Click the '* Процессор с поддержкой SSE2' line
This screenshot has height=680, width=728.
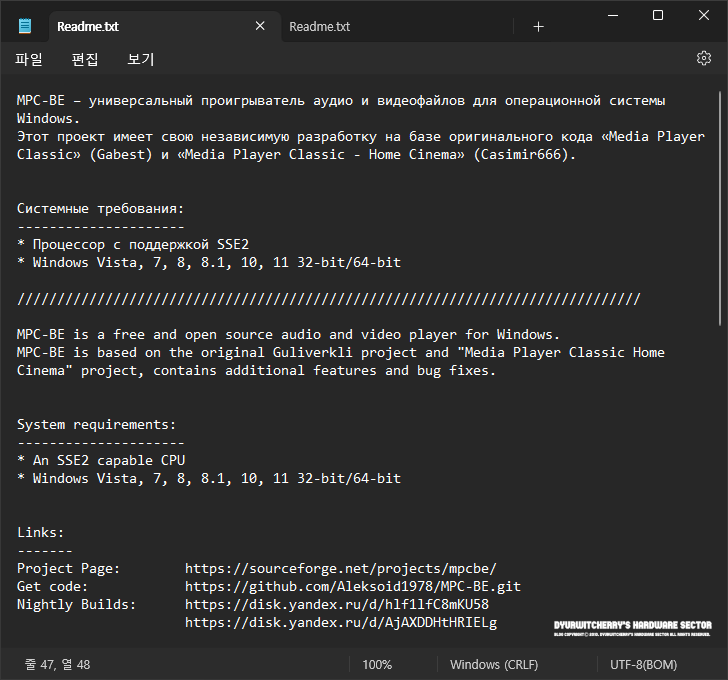[133, 245]
